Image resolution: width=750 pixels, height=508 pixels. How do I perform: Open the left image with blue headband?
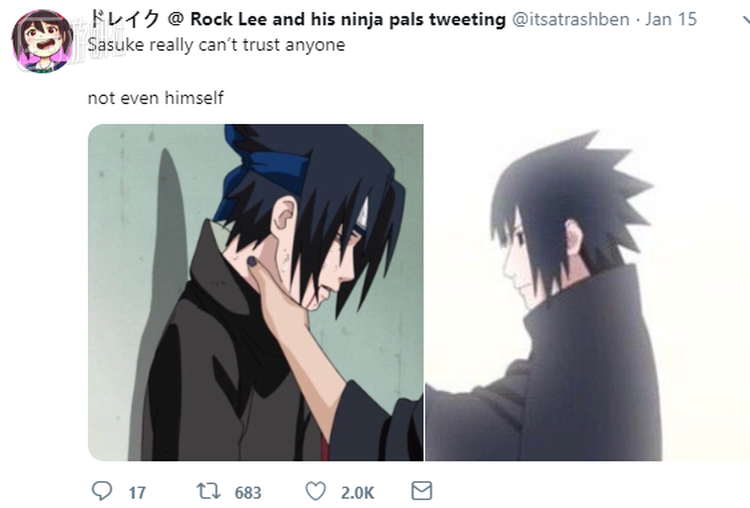(256, 292)
